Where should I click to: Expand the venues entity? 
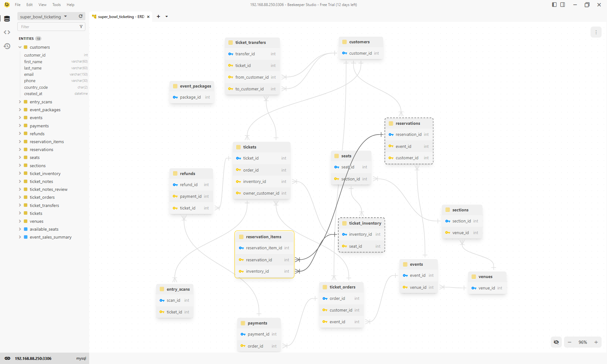point(20,221)
